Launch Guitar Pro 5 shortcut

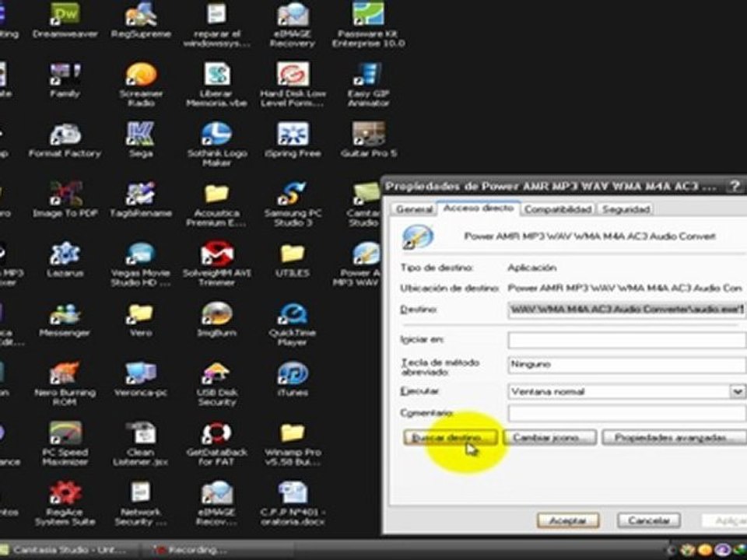[368, 140]
